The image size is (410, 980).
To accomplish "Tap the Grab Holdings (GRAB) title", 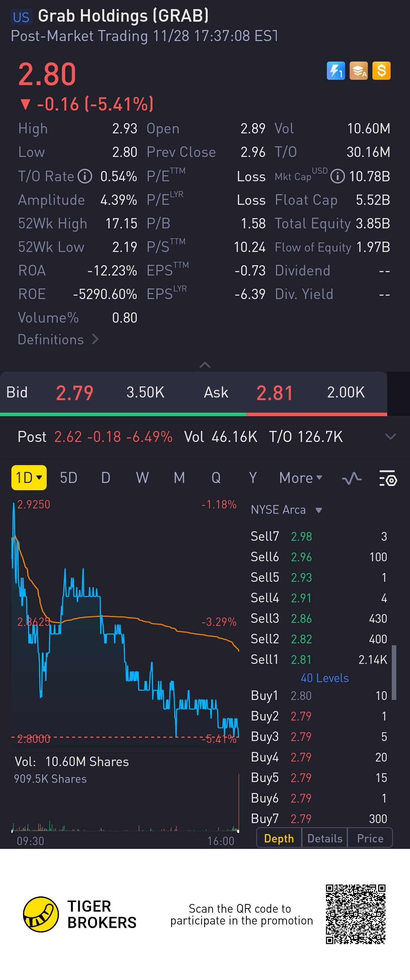I will (123, 16).
